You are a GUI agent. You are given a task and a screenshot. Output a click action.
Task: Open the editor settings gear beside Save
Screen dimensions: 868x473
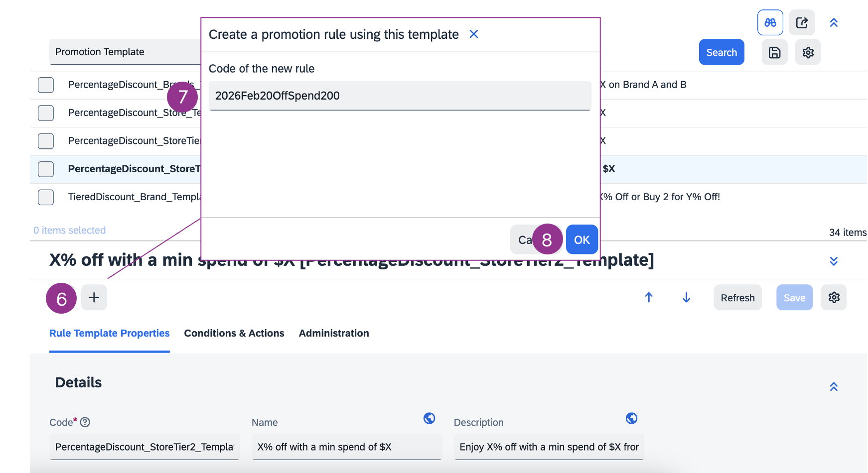coord(834,298)
